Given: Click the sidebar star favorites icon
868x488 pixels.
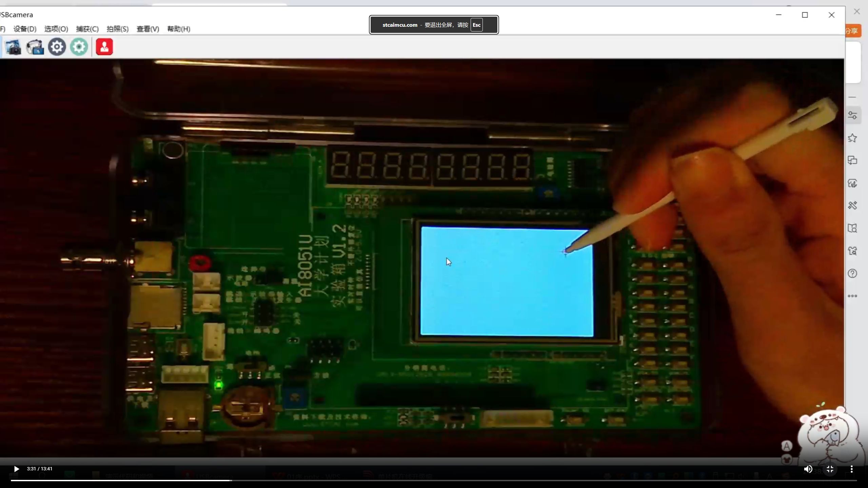Looking at the screenshot, I should pyautogui.click(x=852, y=138).
